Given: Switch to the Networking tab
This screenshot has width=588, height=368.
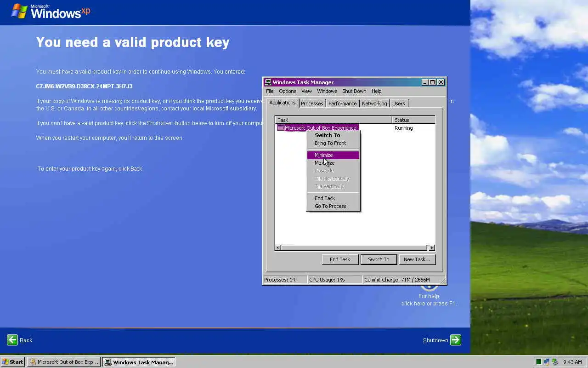Looking at the screenshot, I should coord(374,103).
